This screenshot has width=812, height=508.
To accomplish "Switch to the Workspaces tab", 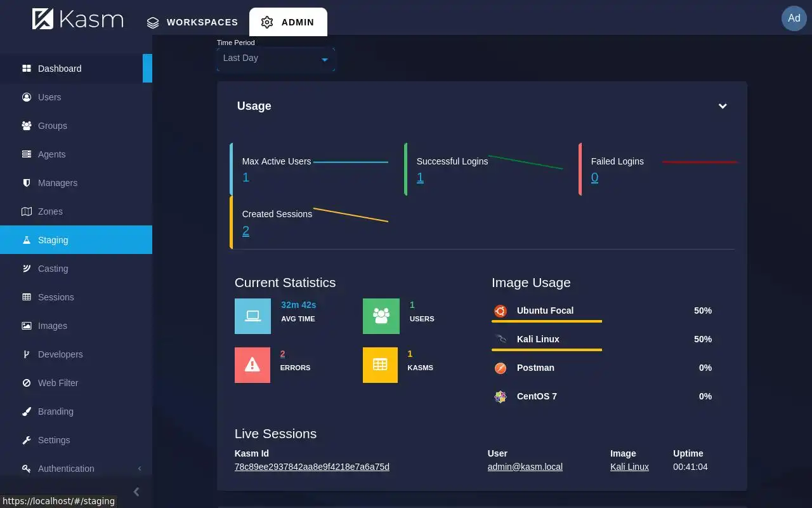I will tap(192, 22).
